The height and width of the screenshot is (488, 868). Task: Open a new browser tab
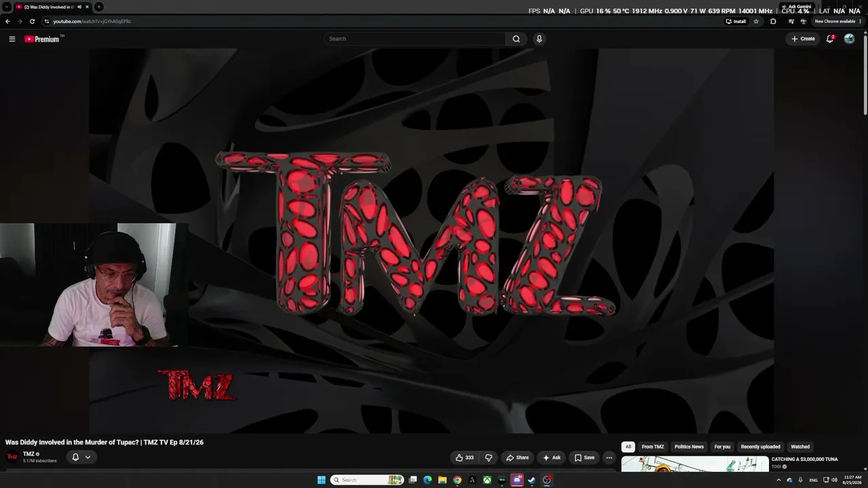[x=99, y=7]
